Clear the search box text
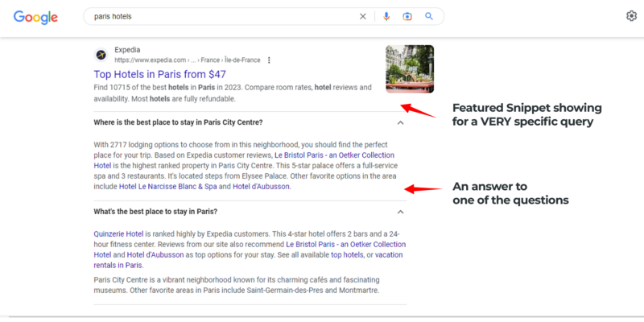This screenshot has width=644, height=322. click(x=362, y=16)
